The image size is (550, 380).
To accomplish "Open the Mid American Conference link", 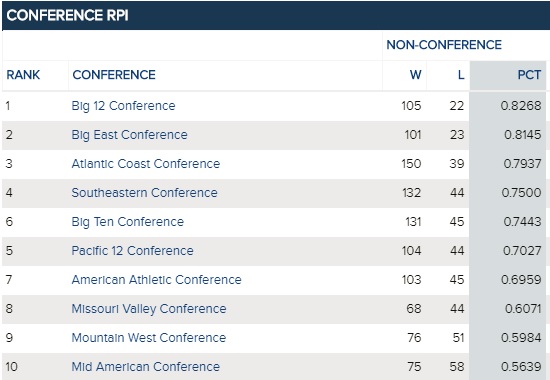I will pos(146,367).
